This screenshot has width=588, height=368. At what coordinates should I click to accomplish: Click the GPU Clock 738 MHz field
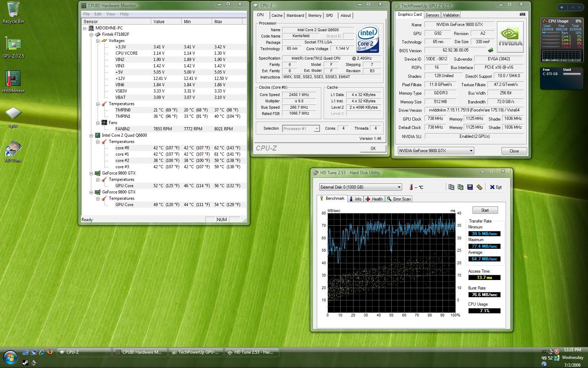pyautogui.click(x=435, y=119)
